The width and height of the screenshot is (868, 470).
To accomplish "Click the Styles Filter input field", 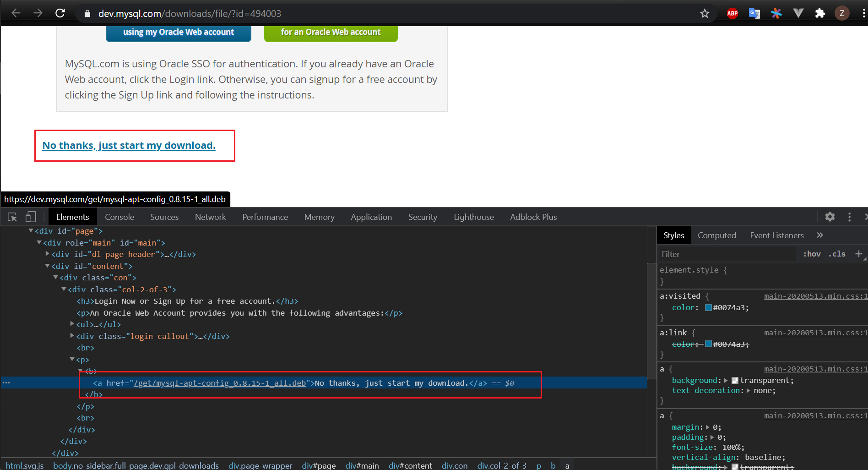I will pyautogui.click(x=727, y=254).
